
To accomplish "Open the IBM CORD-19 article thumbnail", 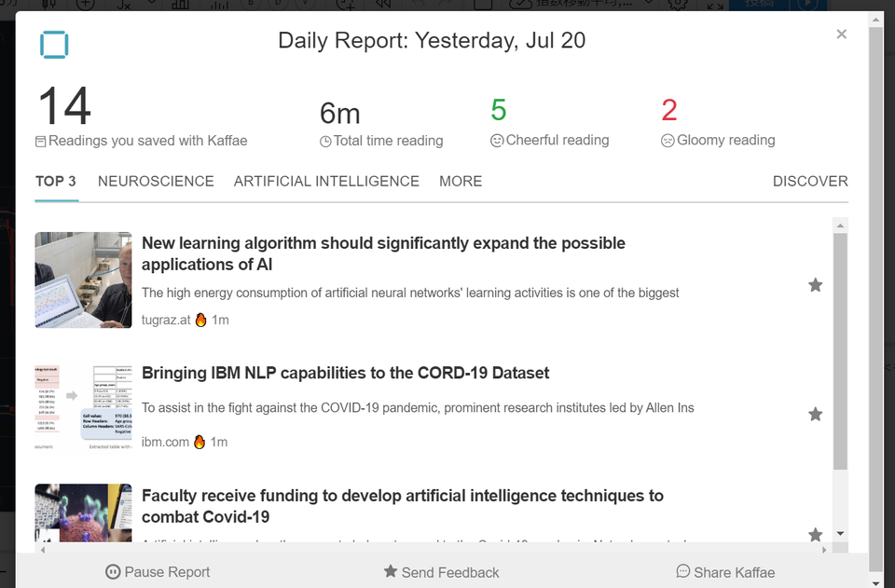I will tap(83, 406).
